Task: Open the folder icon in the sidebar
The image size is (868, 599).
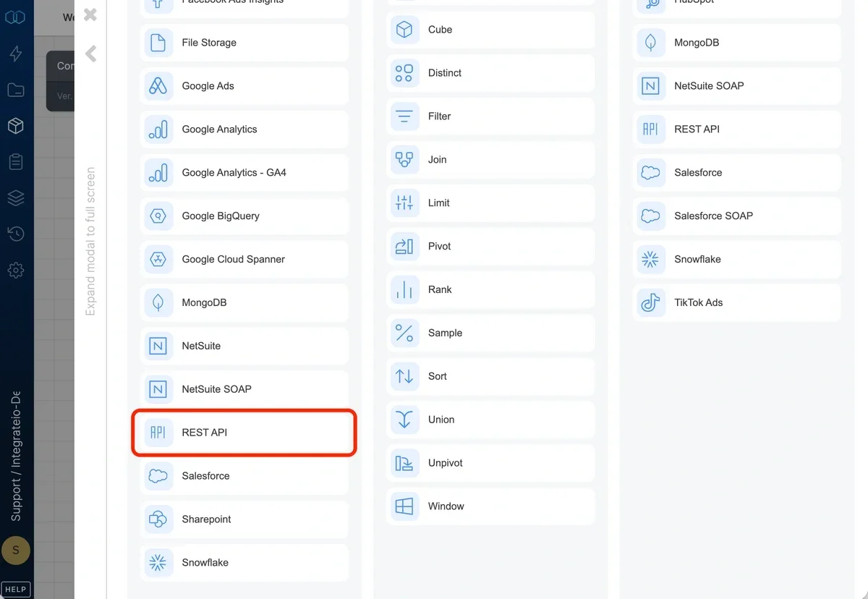Action: click(x=15, y=90)
